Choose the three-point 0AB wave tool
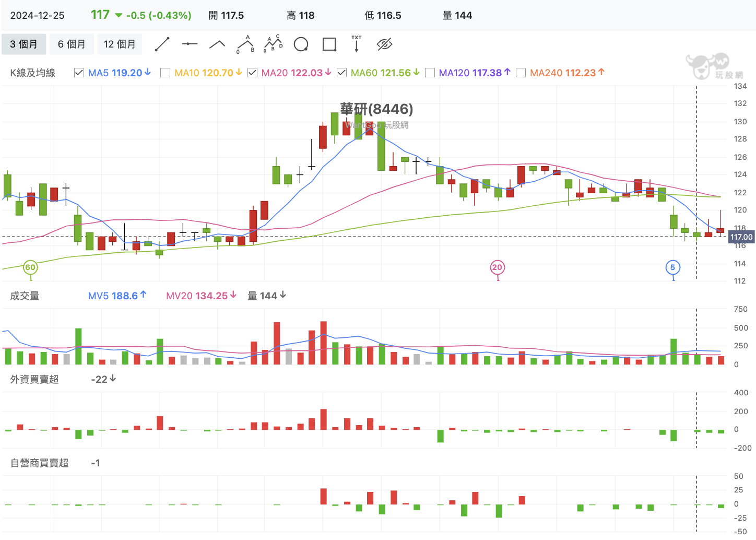This screenshot has height=540, width=756. (x=245, y=44)
